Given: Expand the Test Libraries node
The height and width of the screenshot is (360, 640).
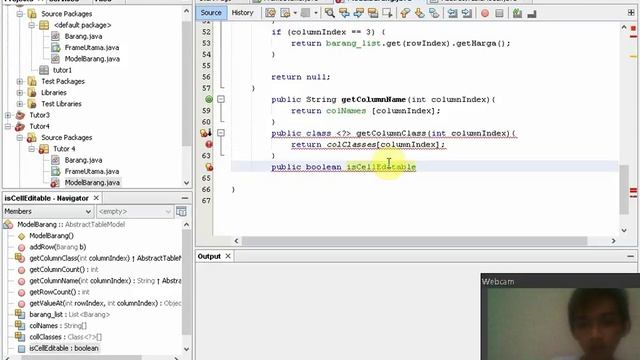Looking at the screenshot, I should tap(20, 104).
